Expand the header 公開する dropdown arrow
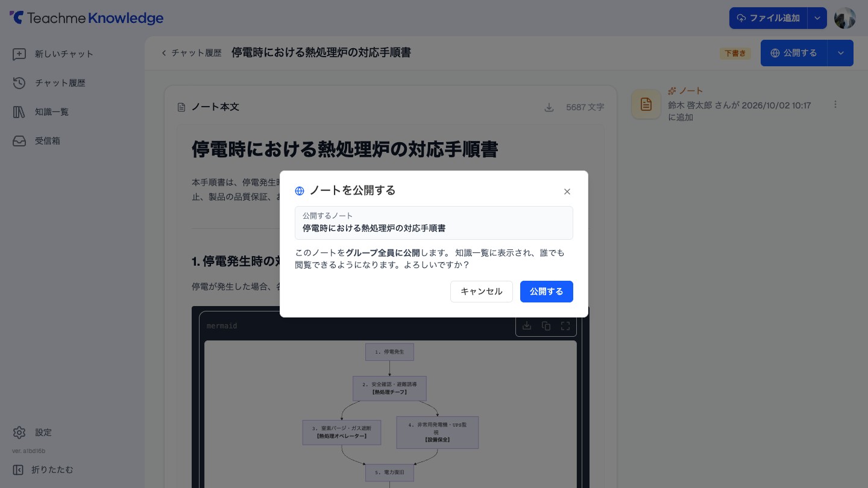 [841, 53]
